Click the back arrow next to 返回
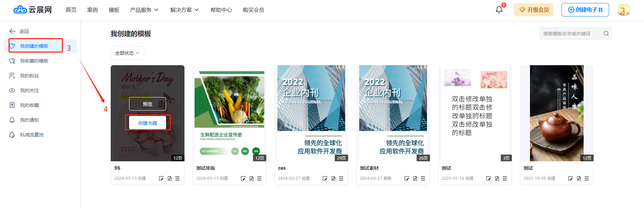The image size is (644, 208). (12, 31)
